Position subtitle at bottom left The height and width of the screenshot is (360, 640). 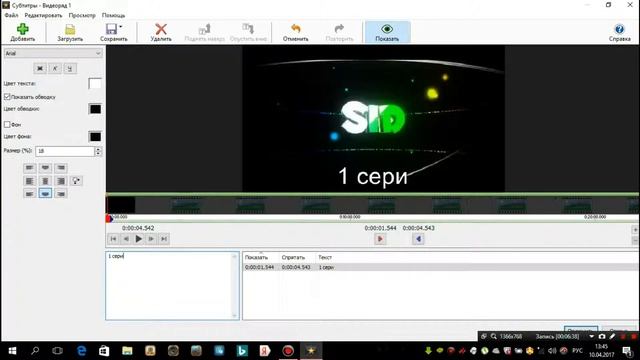tap(29, 193)
